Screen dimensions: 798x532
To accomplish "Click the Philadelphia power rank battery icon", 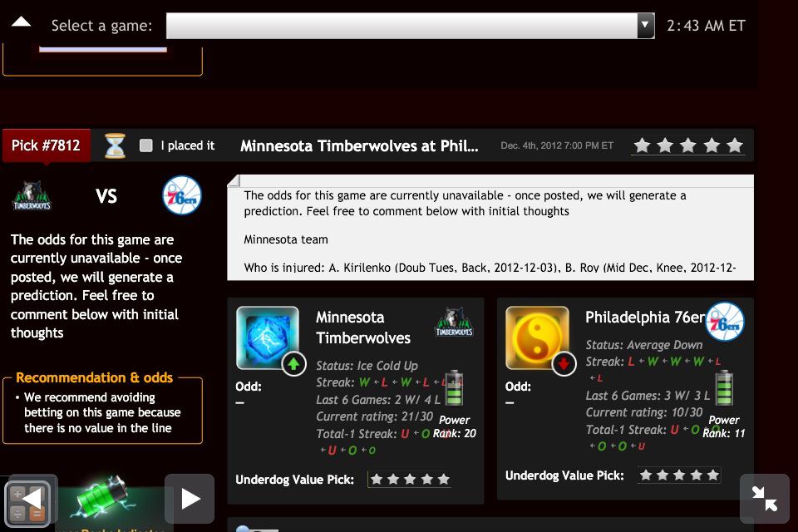I will [x=724, y=388].
